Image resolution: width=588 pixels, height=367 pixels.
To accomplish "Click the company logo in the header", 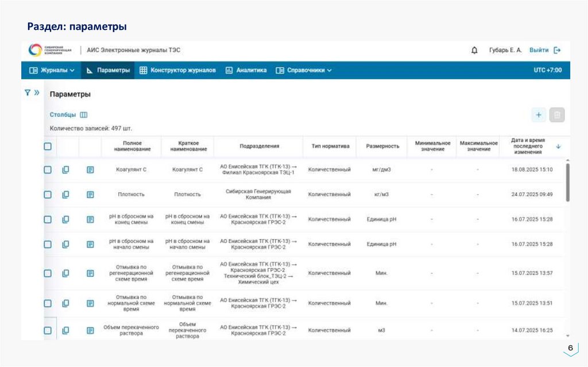I will [x=50, y=50].
